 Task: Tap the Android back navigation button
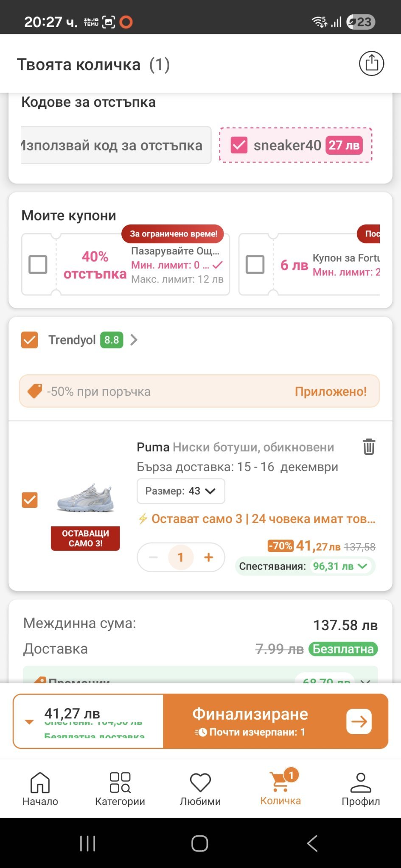coord(312,843)
